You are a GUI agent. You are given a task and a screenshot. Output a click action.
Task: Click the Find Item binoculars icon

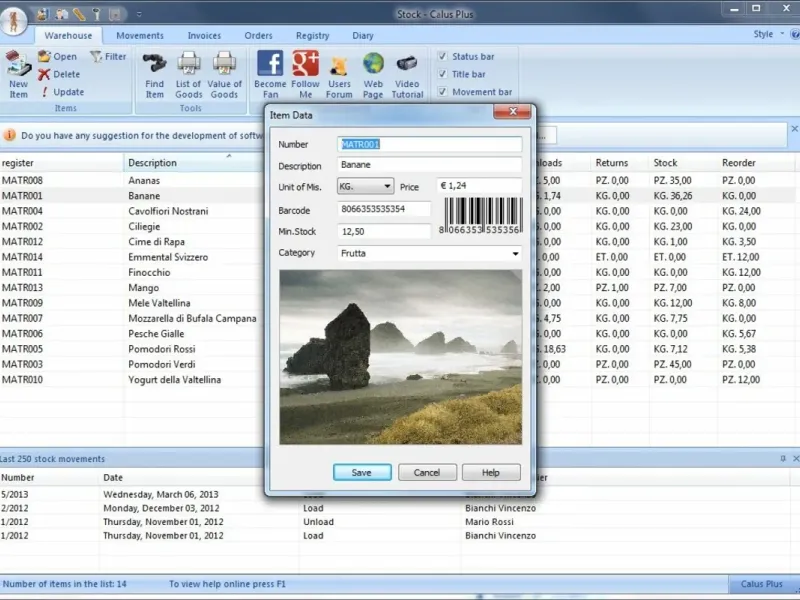pos(155,64)
